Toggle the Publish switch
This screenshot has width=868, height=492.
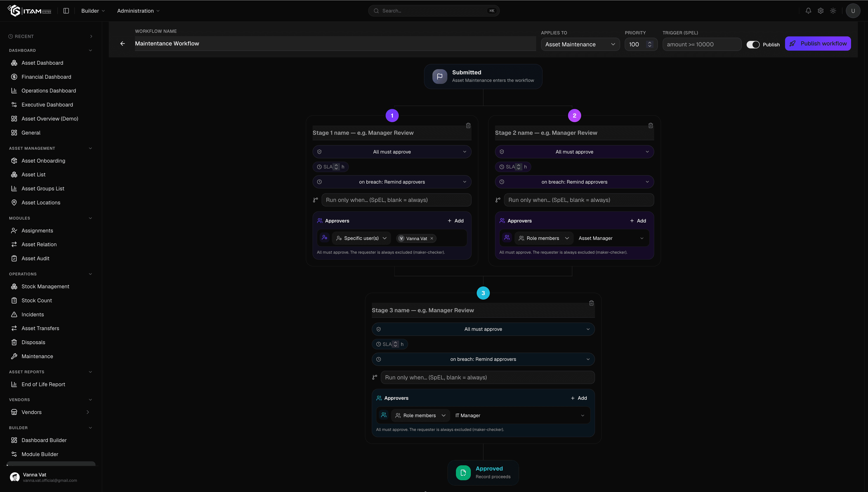(753, 45)
